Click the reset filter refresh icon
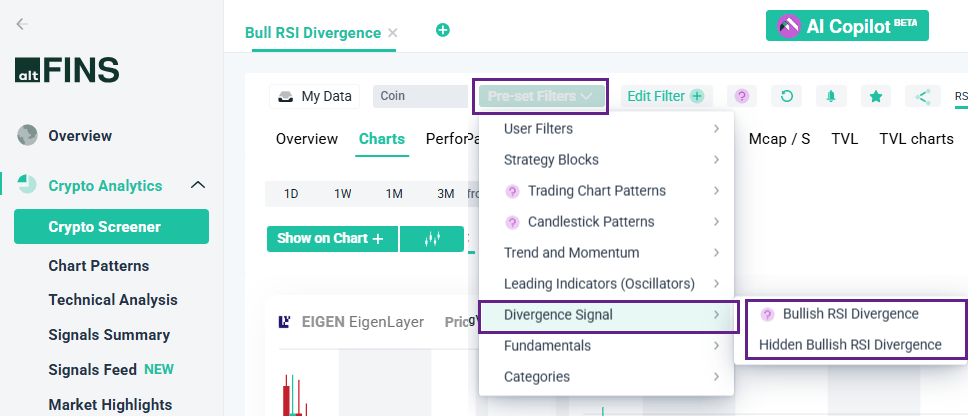 pyautogui.click(x=787, y=96)
